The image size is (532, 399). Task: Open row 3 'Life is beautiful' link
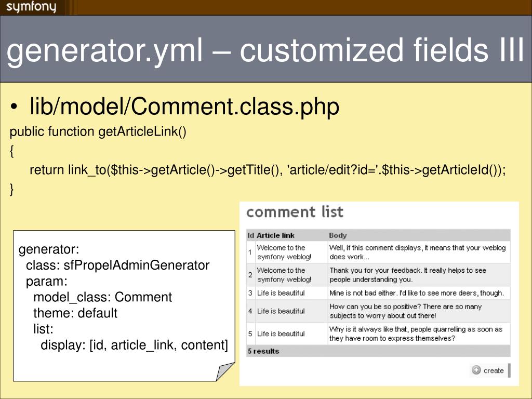click(281, 293)
